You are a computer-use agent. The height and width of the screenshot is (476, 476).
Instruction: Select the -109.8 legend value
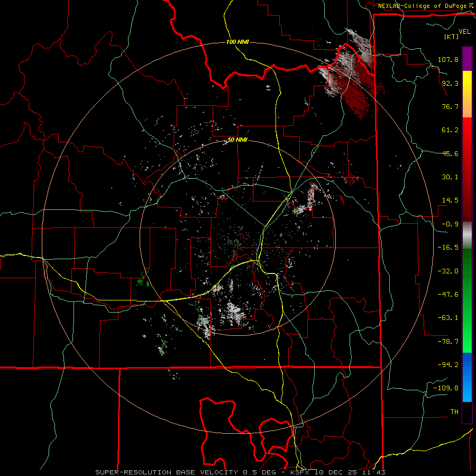point(446,388)
